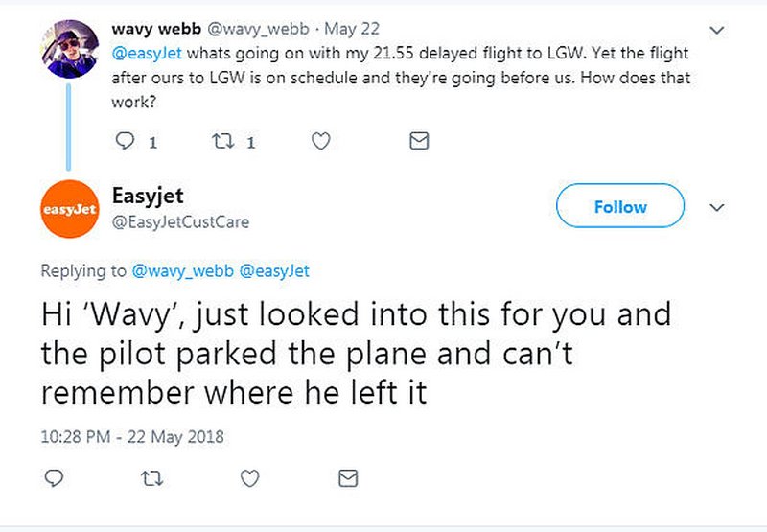Open the 10:28 PM - 22 May 2018 timestamp
Image resolution: width=767 pixels, height=532 pixels.
coord(132,437)
